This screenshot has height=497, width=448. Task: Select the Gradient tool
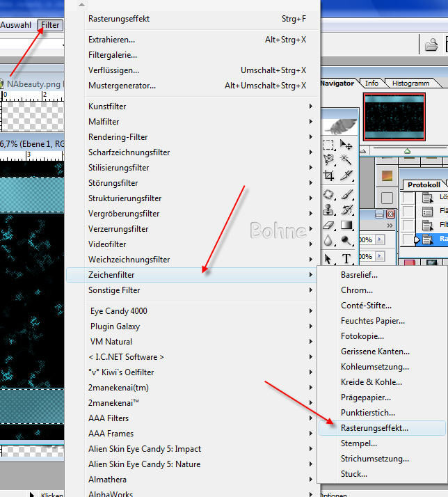click(x=346, y=226)
